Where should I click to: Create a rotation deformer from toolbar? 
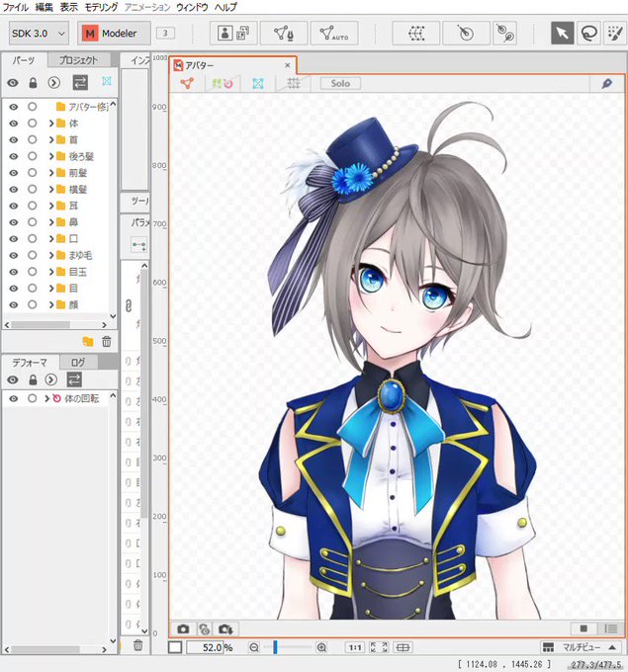tap(466, 33)
